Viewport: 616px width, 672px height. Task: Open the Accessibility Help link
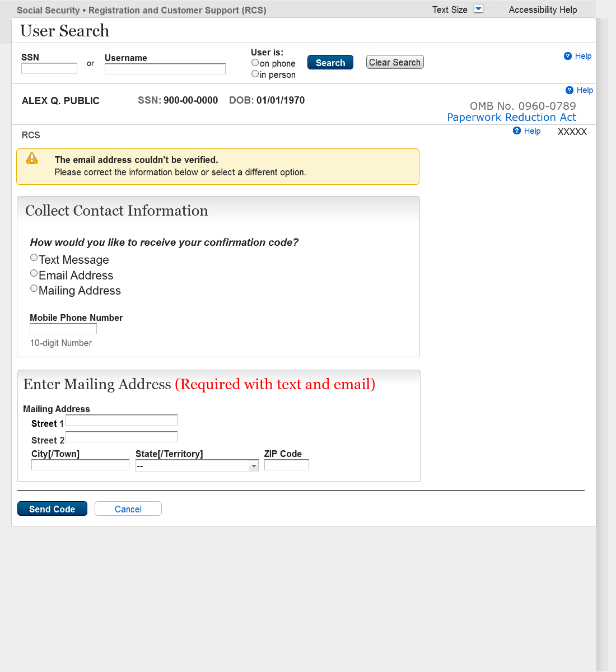[543, 10]
